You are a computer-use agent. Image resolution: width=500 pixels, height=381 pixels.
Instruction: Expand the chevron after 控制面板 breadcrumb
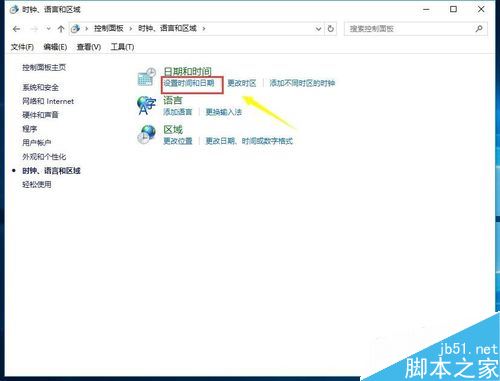131,29
